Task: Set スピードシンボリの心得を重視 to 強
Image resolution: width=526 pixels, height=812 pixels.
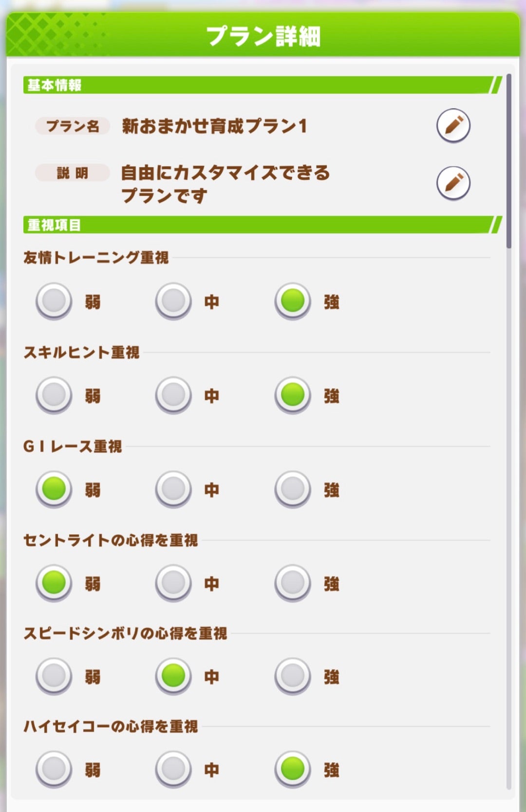Action: (293, 676)
